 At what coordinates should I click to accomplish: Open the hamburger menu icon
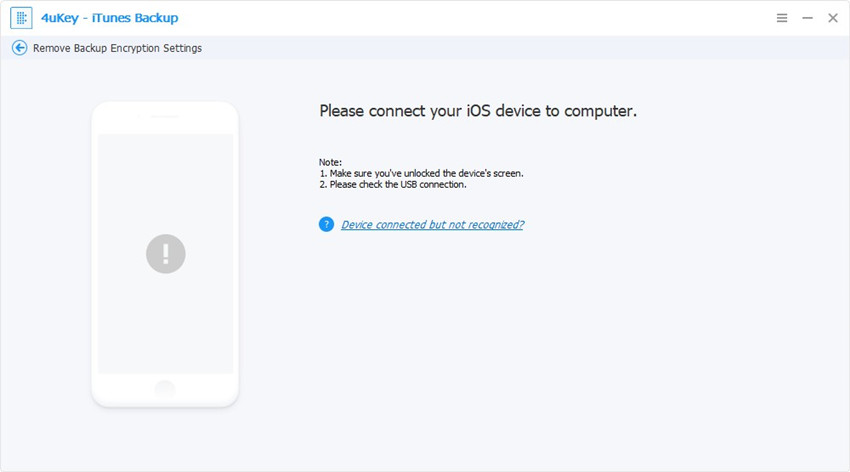pyautogui.click(x=782, y=18)
